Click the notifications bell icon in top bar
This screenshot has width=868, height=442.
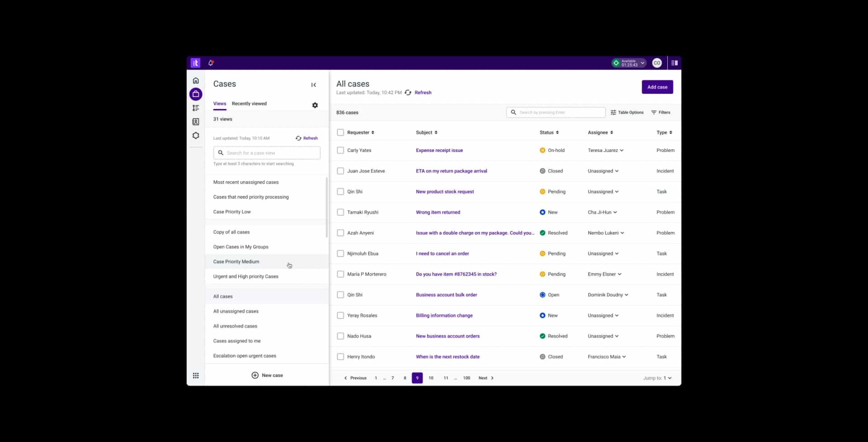pos(211,63)
